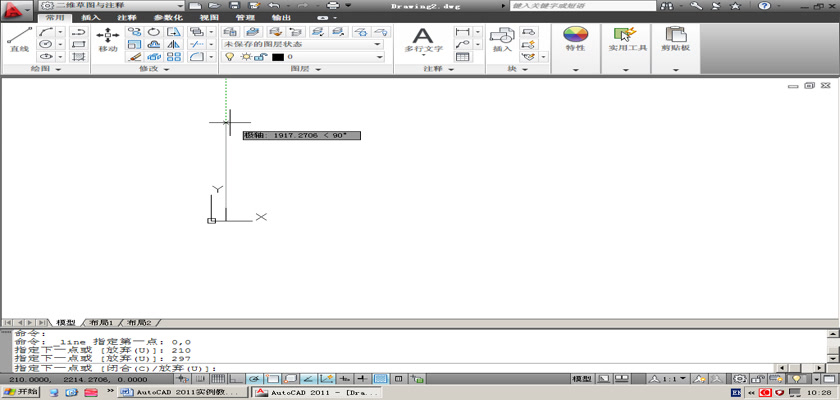The width and height of the screenshot is (840, 400).
Task: Click the Save icon in quick access toolbar
Action: [x=234, y=6]
